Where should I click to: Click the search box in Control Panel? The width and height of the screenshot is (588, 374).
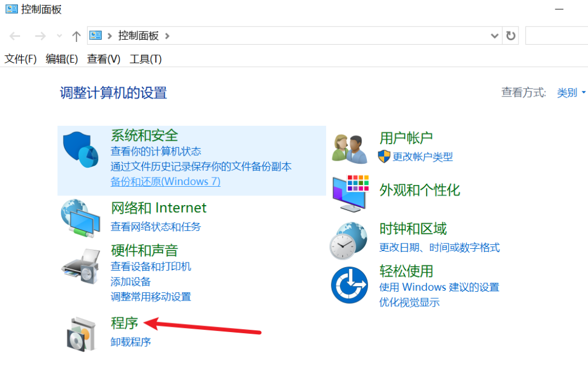point(556,36)
